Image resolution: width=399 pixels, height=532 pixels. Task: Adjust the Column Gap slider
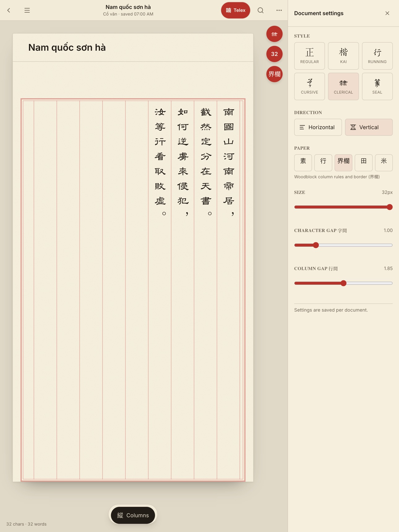(x=343, y=283)
